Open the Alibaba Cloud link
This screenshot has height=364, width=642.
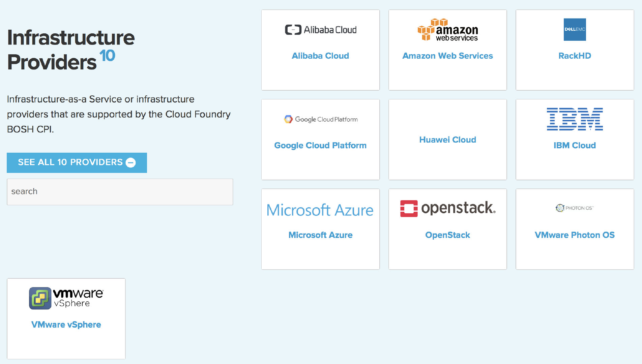[320, 56]
